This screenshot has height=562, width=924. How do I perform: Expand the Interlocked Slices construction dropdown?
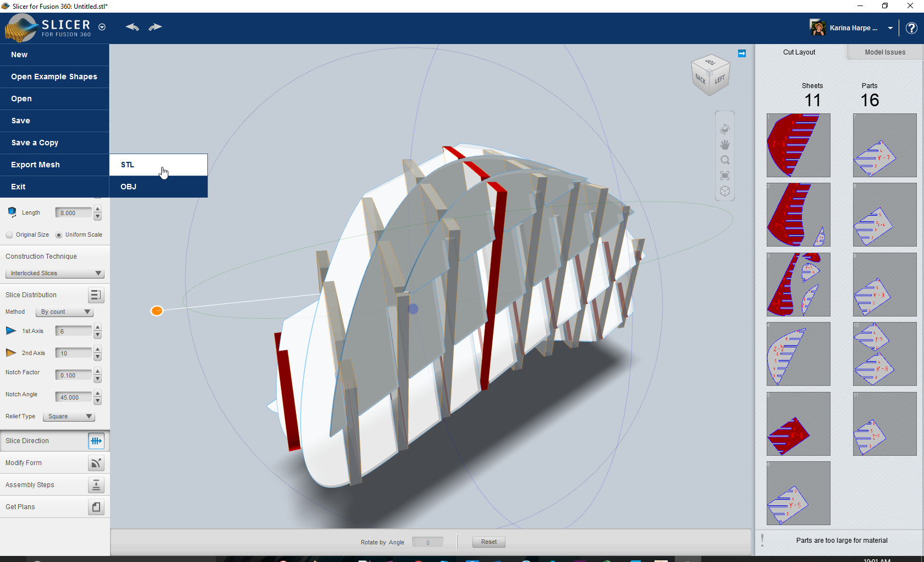(x=54, y=273)
